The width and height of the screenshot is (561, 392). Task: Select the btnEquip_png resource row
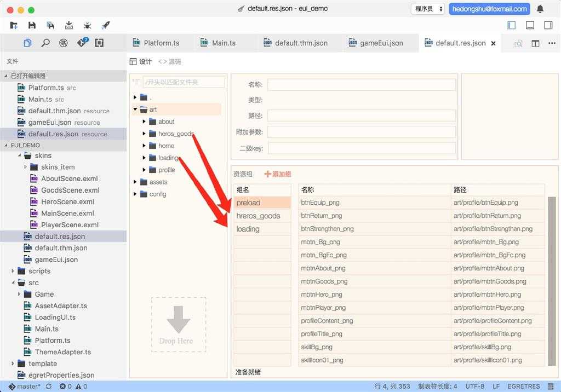[421, 203]
